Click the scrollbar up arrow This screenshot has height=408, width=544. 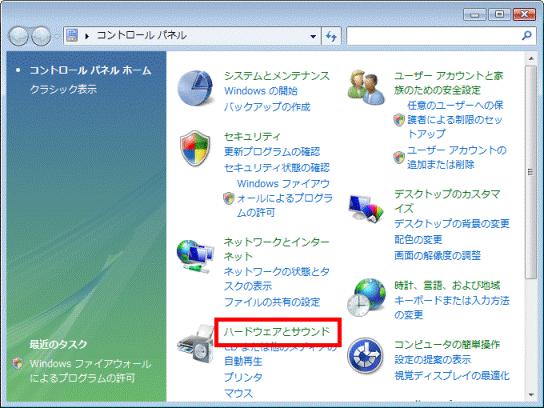531,59
